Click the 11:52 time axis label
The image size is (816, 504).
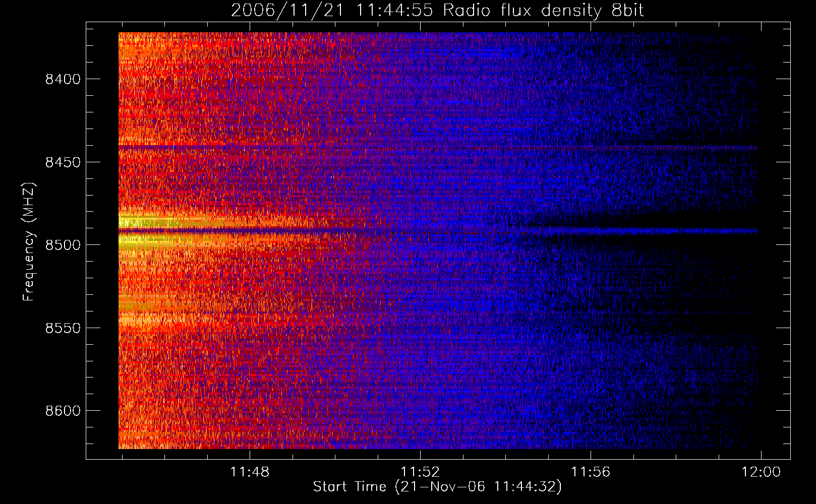(x=420, y=472)
